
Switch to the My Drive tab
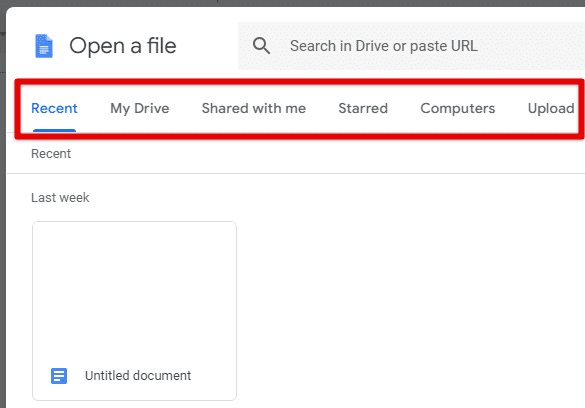click(140, 109)
